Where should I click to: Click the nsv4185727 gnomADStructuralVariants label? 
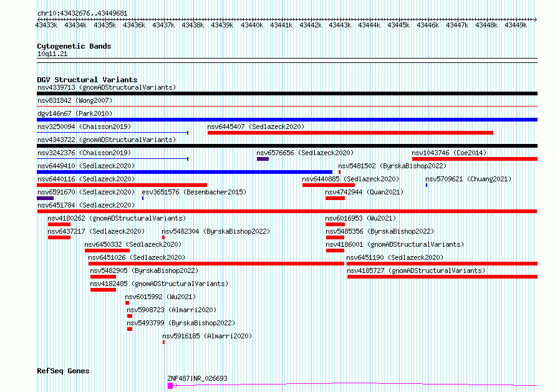coord(416,270)
